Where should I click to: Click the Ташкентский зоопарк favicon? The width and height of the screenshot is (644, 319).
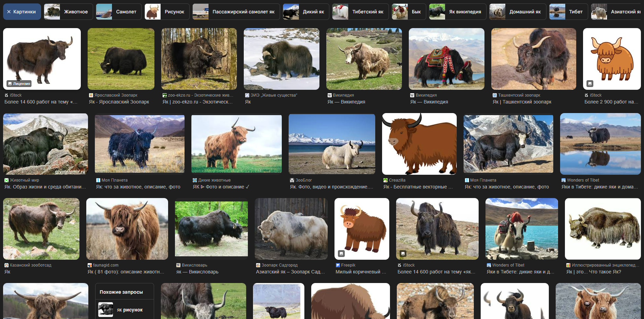tap(495, 95)
